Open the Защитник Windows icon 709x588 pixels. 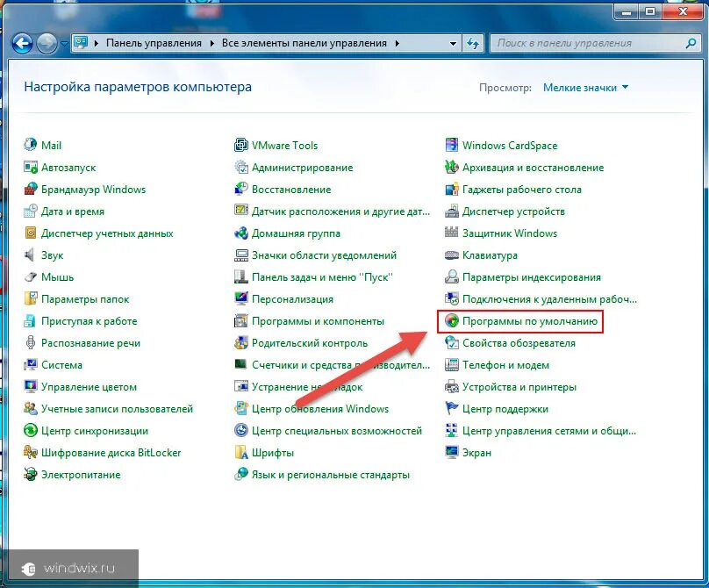(452, 233)
